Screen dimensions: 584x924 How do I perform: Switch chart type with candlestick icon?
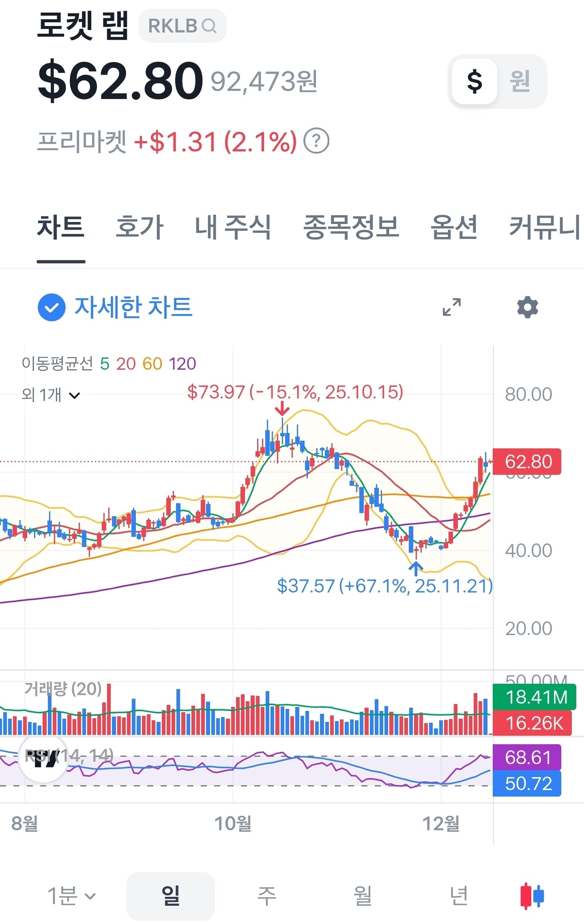click(532, 896)
